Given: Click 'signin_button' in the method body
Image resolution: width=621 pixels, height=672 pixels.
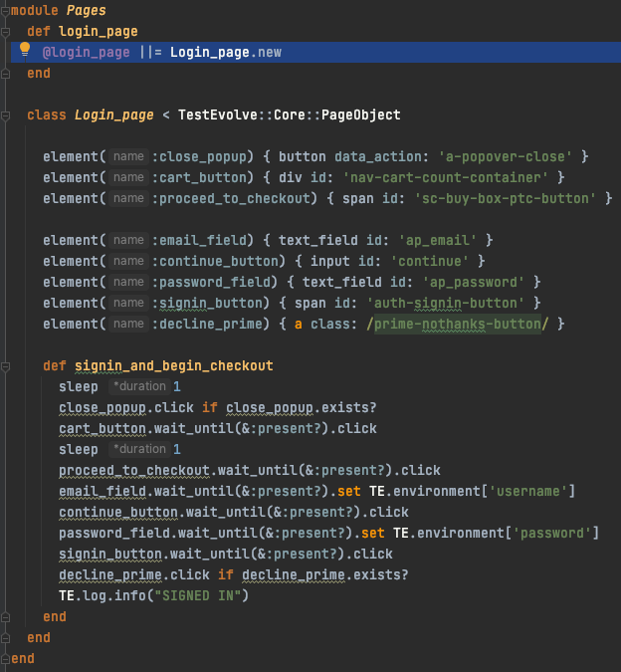Looking at the screenshot, I should [110, 555].
